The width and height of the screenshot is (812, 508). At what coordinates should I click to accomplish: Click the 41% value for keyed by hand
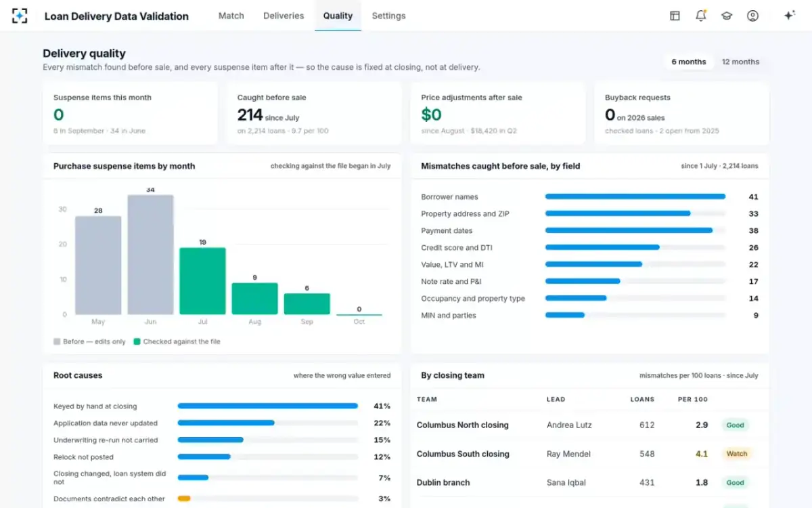pyautogui.click(x=382, y=406)
